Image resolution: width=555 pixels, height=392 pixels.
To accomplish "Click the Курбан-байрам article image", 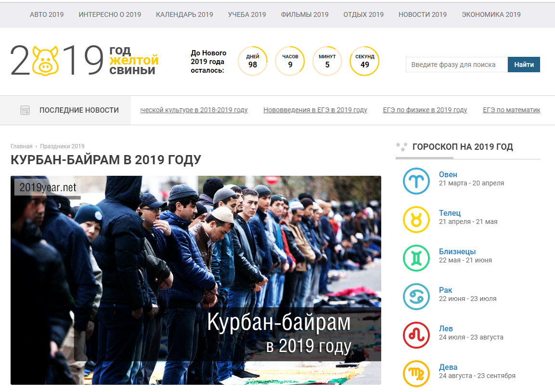I will click(195, 280).
